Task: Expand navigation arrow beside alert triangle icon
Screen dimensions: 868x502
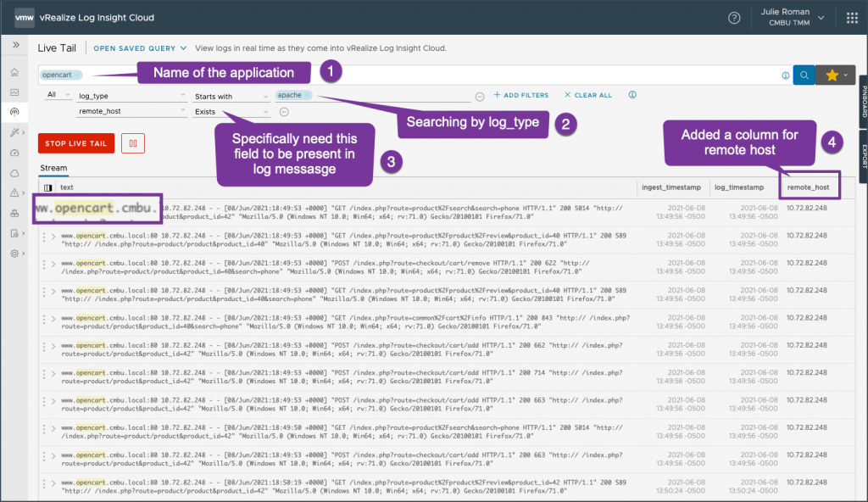Action: 23,192
